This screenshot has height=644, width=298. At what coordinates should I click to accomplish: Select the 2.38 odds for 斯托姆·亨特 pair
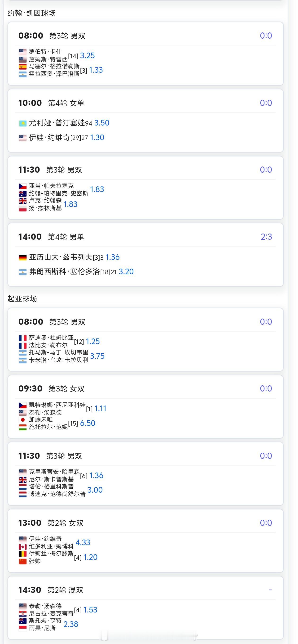click(71, 625)
